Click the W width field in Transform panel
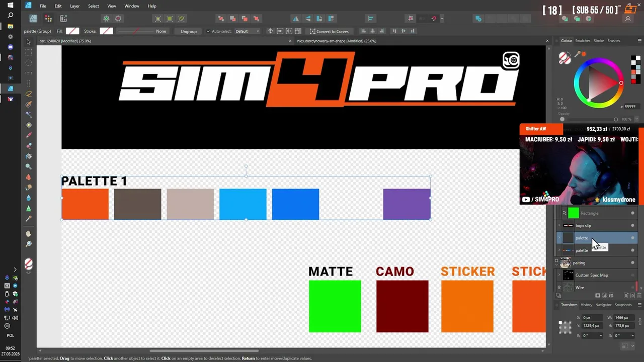The image size is (644, 362). click(625, 318)
